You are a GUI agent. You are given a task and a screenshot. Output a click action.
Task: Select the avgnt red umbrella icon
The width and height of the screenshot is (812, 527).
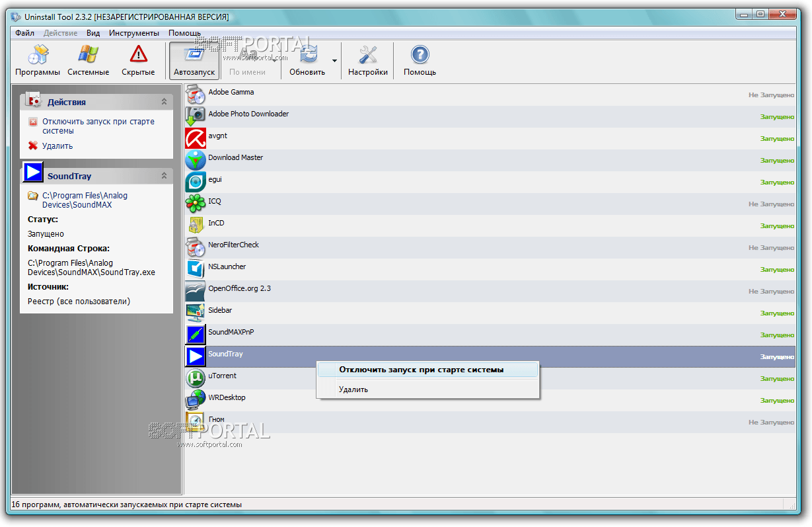click(x=196, y=138)
